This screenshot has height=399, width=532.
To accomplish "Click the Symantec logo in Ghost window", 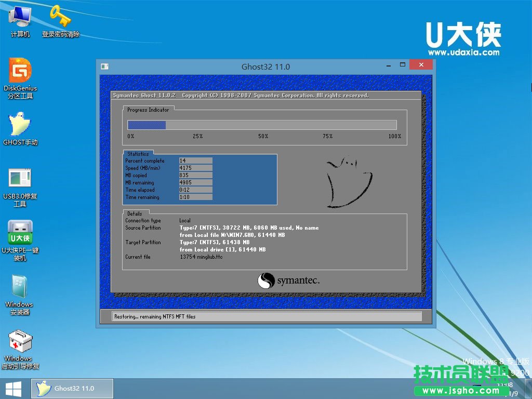I will [288, 279].
